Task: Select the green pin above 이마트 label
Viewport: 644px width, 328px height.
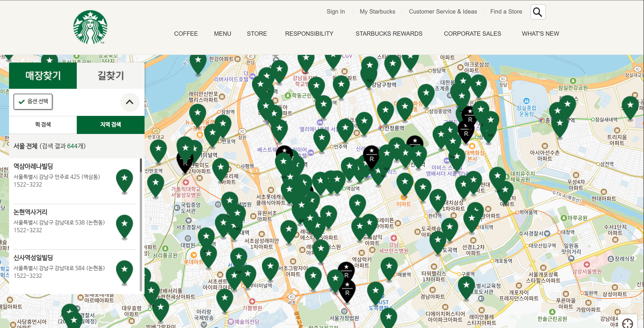Action: 405,184
